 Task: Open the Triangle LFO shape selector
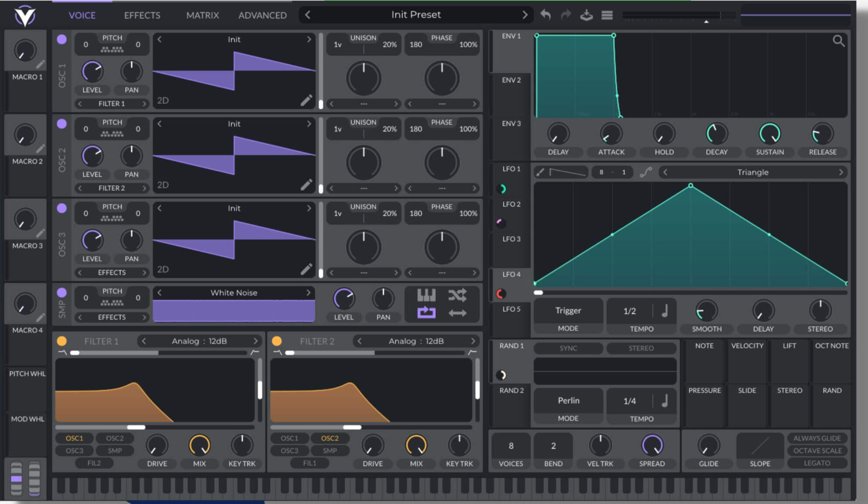click(752, 172)
